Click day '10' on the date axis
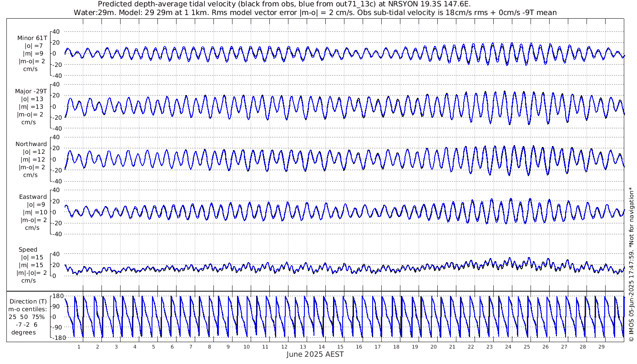 247,347
